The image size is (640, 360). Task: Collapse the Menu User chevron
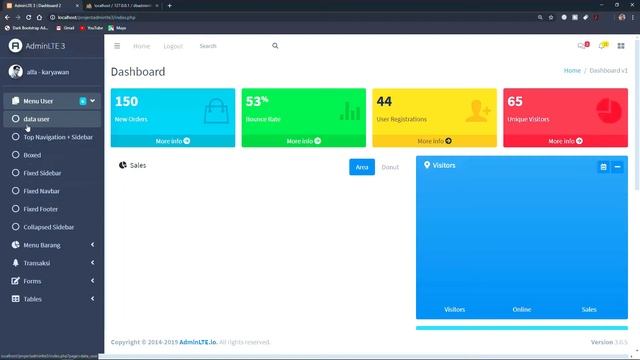(x=93, y=101)
